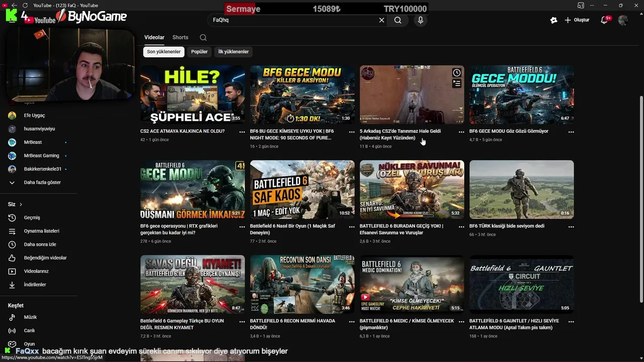The image size is (644, 362).
Task: Open options menu for BF6 GECE MODU Göz video
Action: 571,132
